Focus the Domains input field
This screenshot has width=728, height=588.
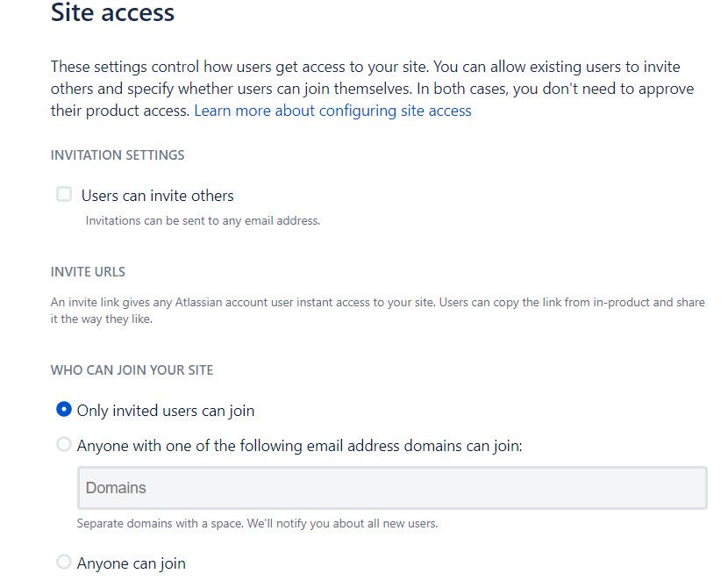pos(392,488)
